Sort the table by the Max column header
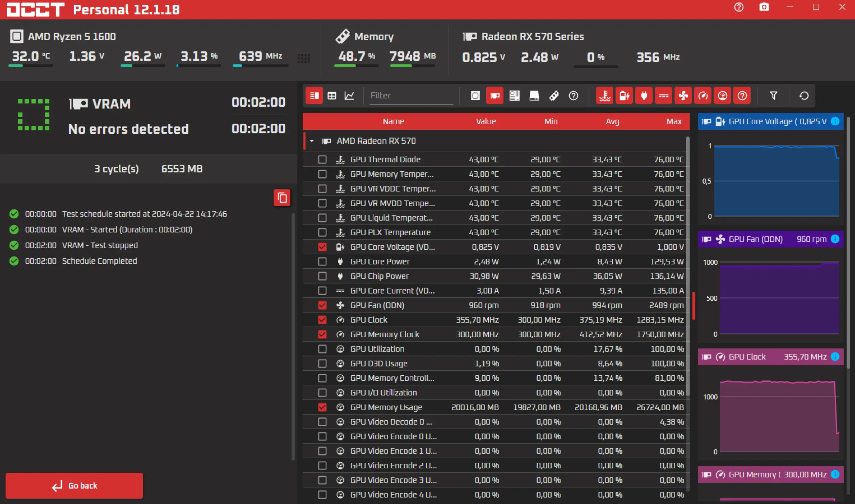Viewport: 855px width, 504px height. click(x=674, y=121)
